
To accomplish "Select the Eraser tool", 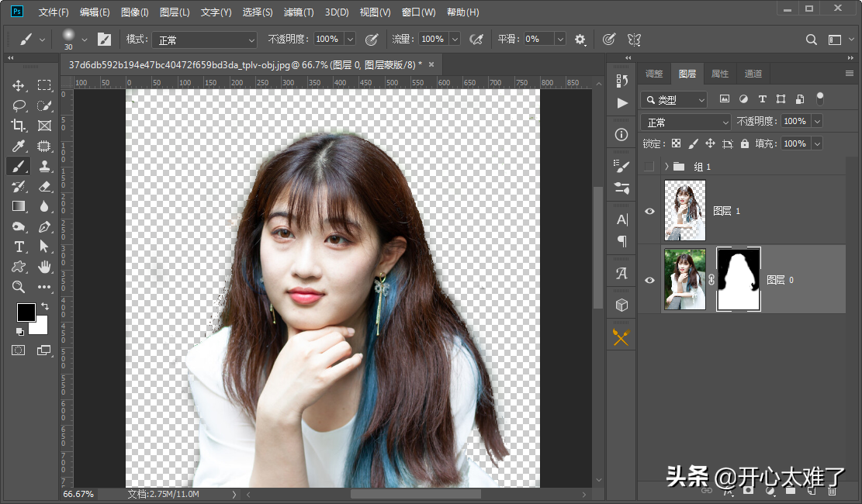I will [44, 186].
